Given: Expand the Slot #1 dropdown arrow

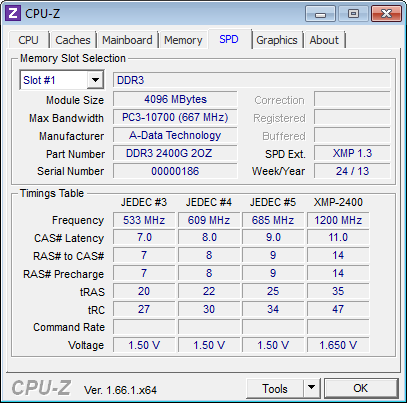Looking at the screenshot, I should pos(95,80).
